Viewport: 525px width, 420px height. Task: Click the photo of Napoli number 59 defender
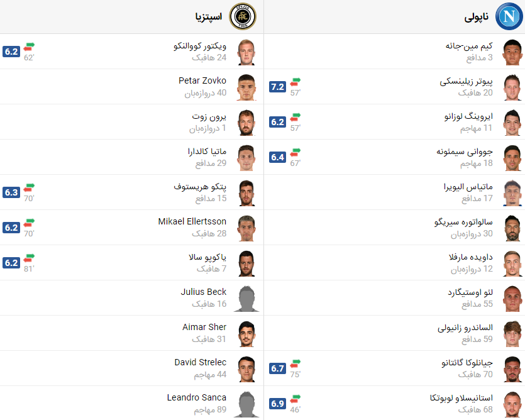point(512,334)
